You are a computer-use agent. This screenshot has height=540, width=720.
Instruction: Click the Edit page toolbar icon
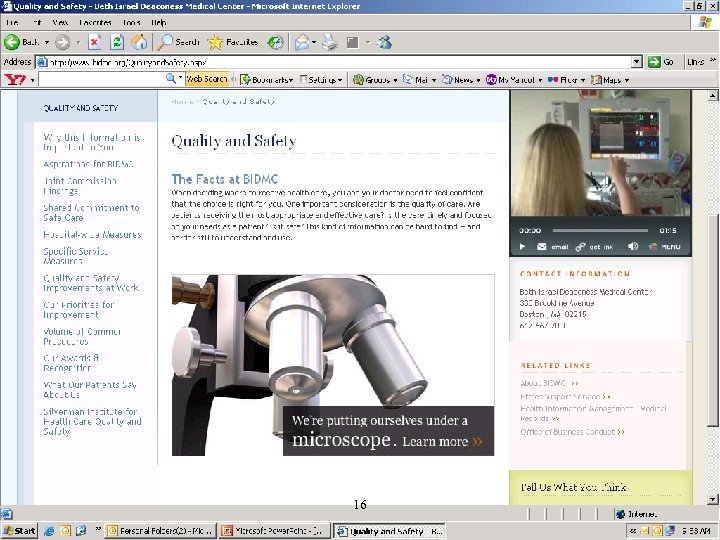(x=353, y=43)
